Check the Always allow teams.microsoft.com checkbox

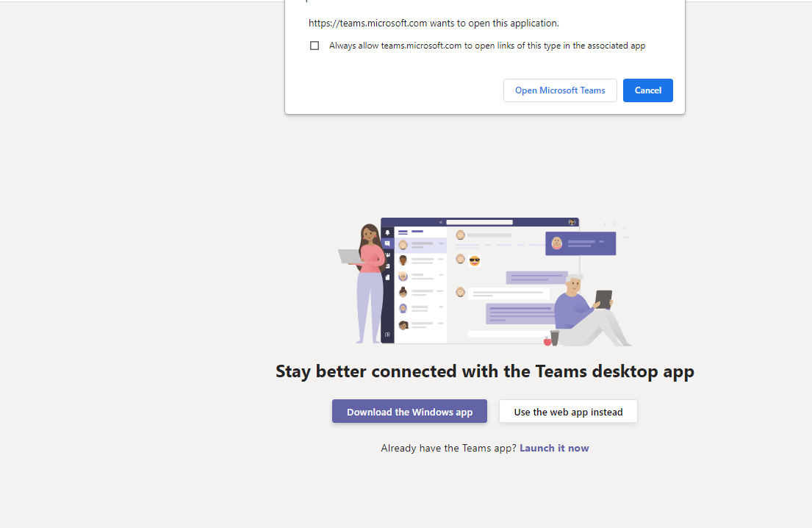tap(315, 46)
